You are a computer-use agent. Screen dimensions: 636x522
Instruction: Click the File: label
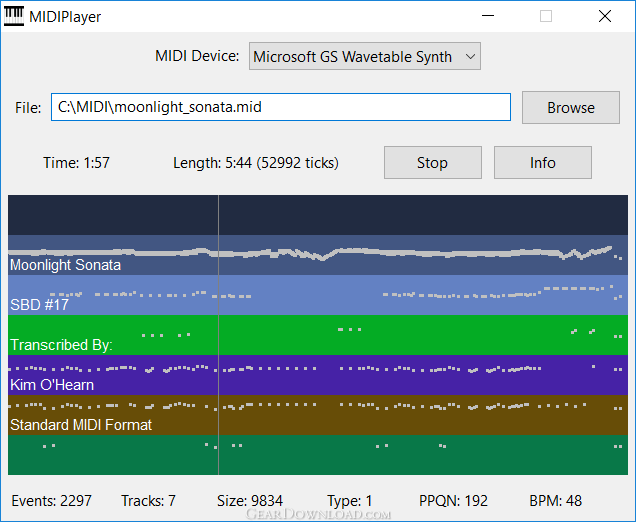(x=28, y=108)
